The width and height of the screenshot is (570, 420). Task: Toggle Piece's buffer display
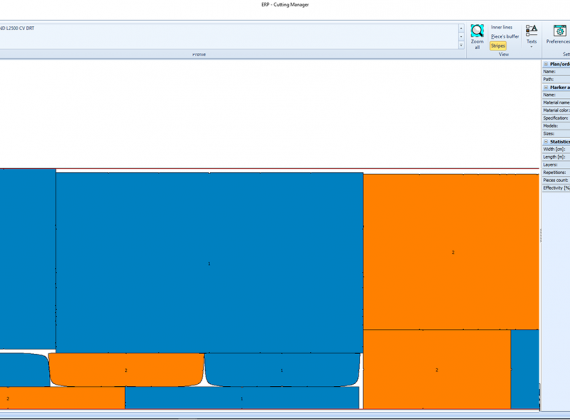[x=505, y=36]
